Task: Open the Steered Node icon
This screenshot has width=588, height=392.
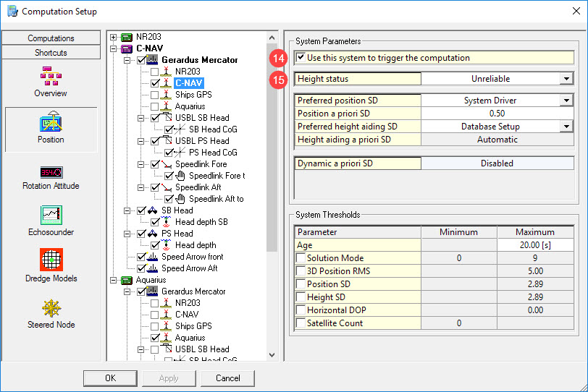Action: [51, 309]
